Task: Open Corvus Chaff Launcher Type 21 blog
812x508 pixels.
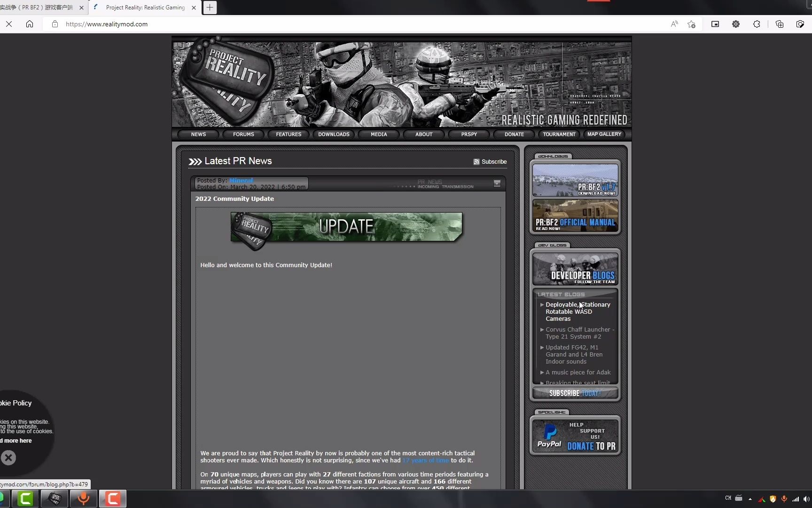Action: click(x=580, y=333)
